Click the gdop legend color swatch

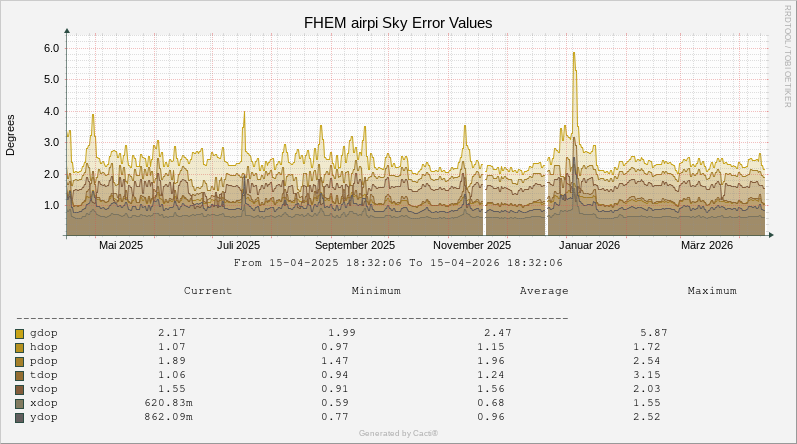20,333
